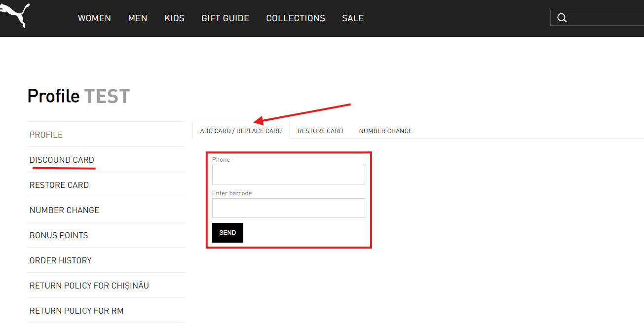Image resolution: width=644 pixels, height=324 pixels.
Task: Click into the Phone input field
Action: pyautogui.click(x=289, y=175)
